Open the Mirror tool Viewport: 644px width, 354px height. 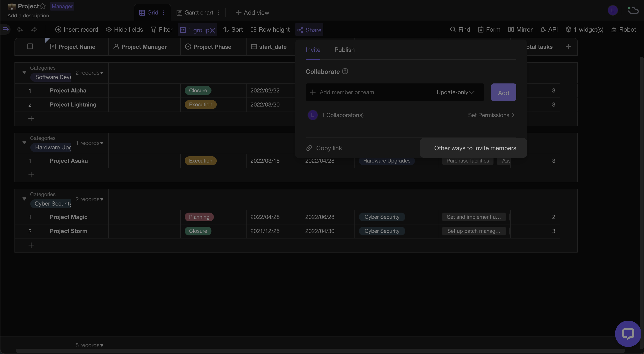(520, 30)
